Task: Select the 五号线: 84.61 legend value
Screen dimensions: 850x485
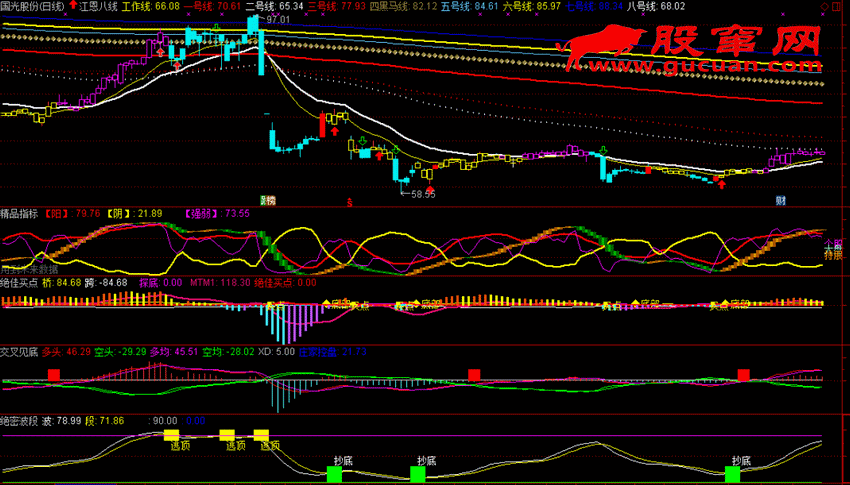Action: (x=469, y=7)
